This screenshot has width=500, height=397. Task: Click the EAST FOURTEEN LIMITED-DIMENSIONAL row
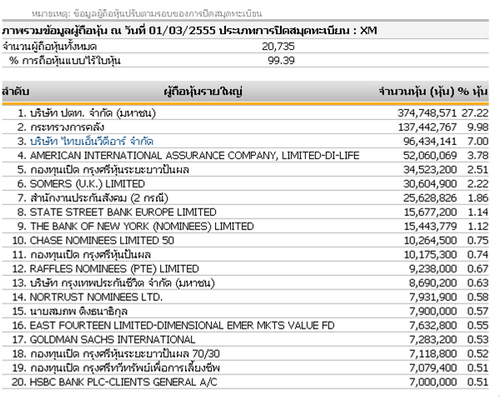pyautogui.click(x=245, y=325)
